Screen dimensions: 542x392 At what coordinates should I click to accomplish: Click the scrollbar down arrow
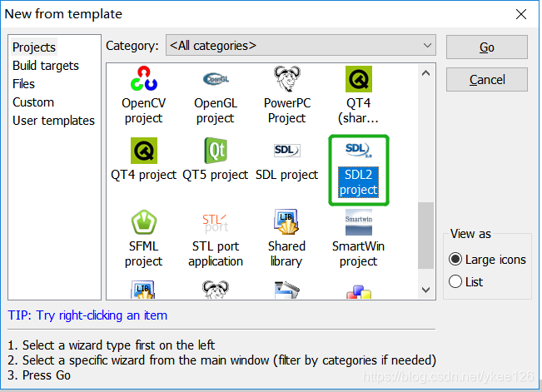[426, 290]
